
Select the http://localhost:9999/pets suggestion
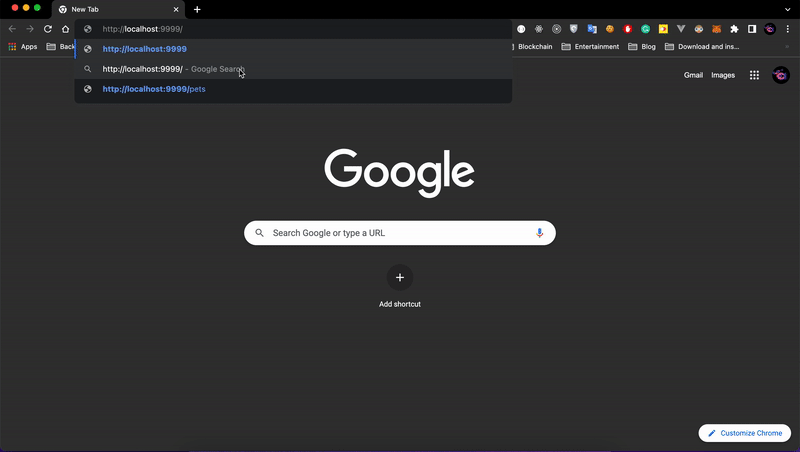click(x=293, y=89)
